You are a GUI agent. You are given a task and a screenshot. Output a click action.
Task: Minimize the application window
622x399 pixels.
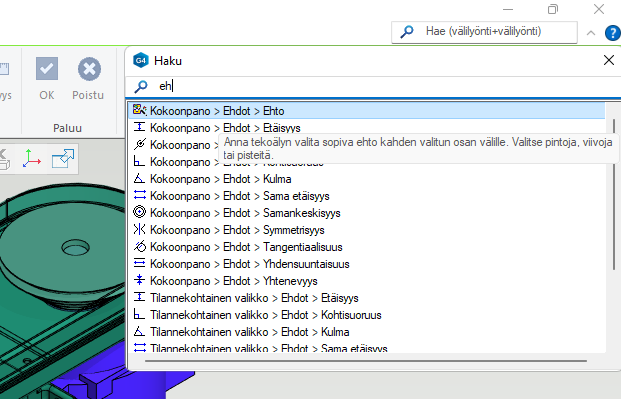tap(508, 9)
